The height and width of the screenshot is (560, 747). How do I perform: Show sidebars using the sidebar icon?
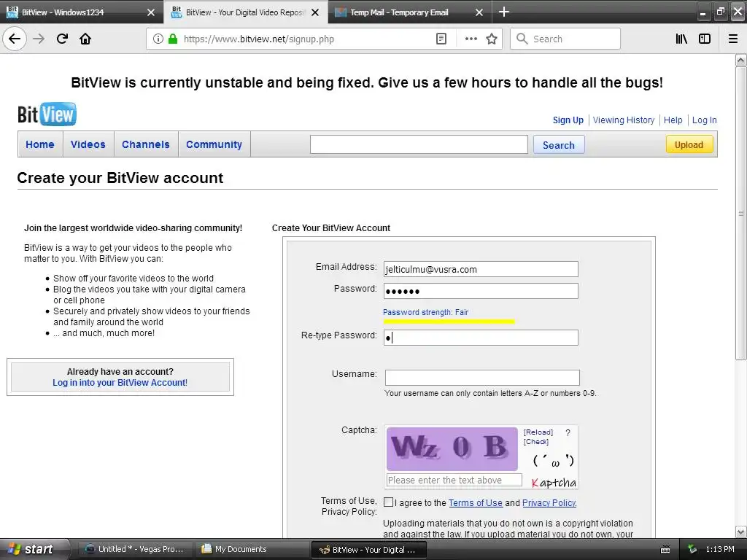coord(705,39)
